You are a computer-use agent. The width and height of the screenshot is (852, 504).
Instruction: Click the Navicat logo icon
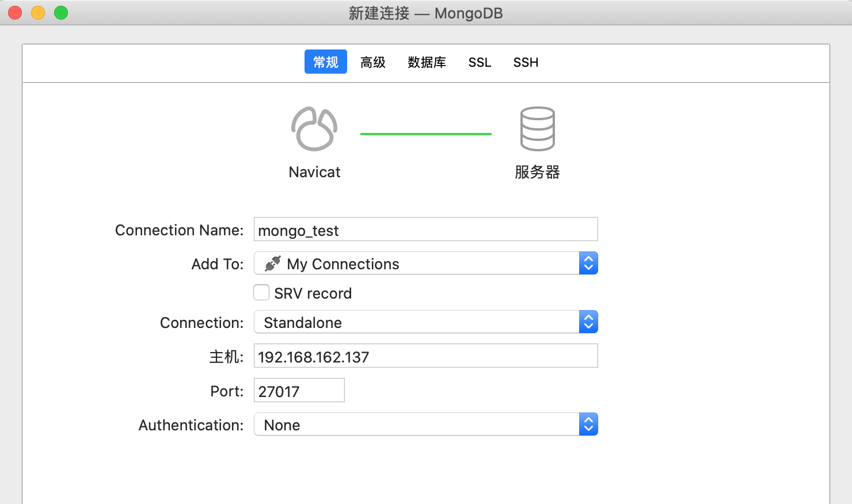pos(314,129)
